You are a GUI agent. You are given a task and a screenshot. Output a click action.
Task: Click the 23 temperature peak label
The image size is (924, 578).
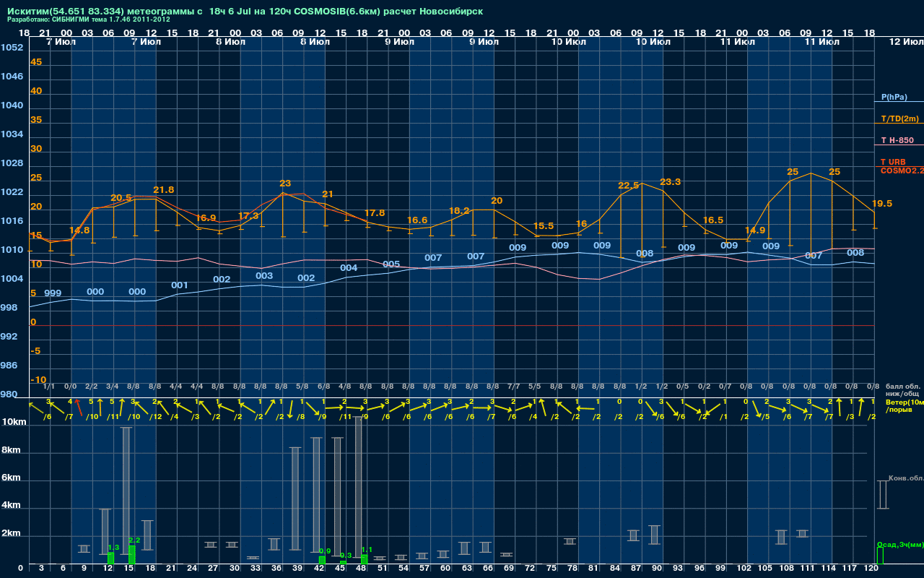point(285,184)
